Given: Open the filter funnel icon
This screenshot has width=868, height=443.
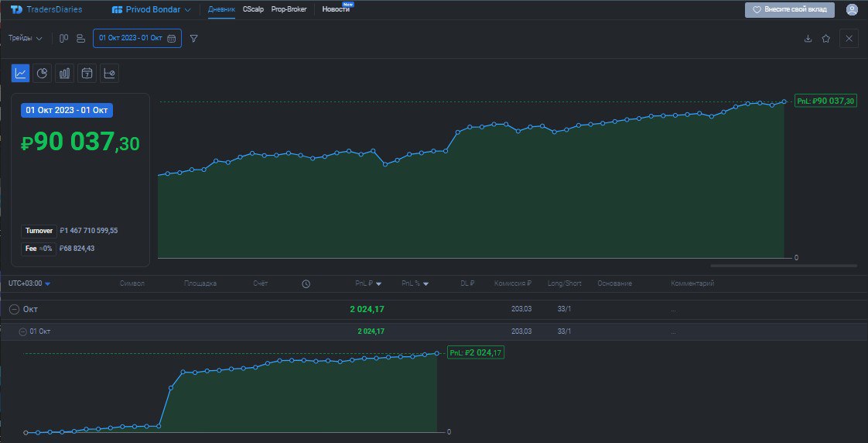Looking at the screenshot, I should [x=193, y=38].
